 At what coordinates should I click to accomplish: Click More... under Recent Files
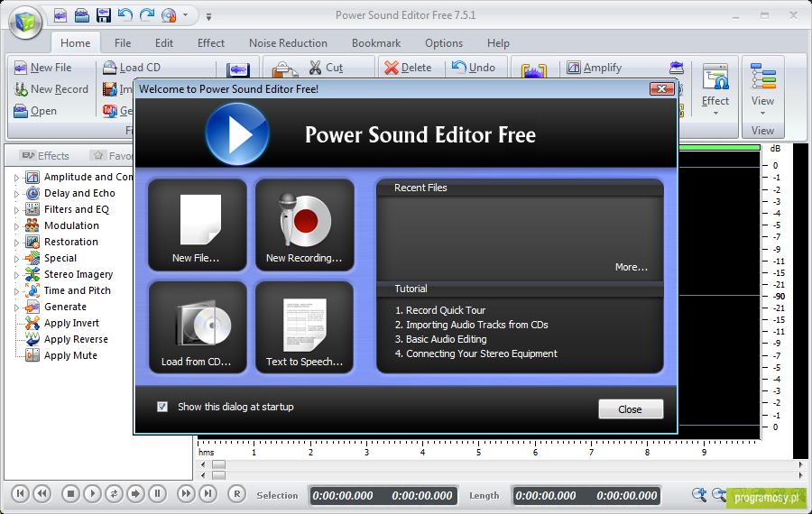click(x=632, y=267)
